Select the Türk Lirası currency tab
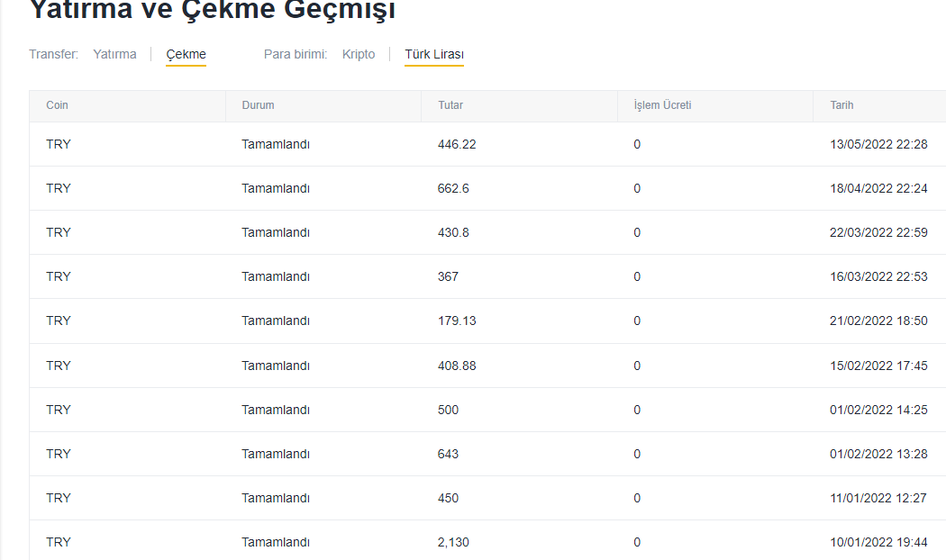Viewport: 946px width, 560px height. click(434, 55)
